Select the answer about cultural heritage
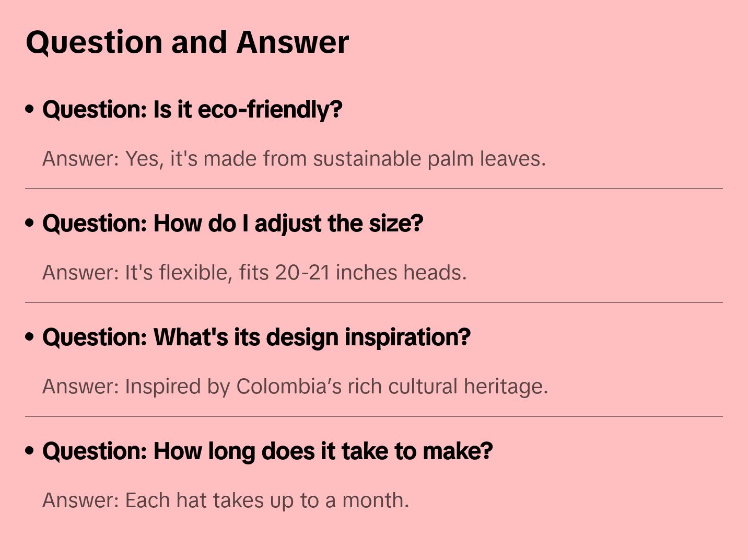Screen dimensions: 748x560 point(295,387)
